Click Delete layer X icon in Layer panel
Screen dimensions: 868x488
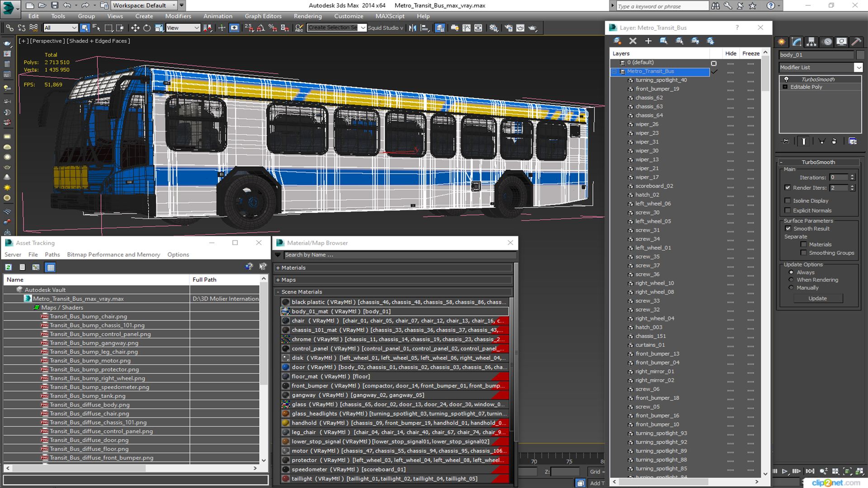click(x=633, y=41)
